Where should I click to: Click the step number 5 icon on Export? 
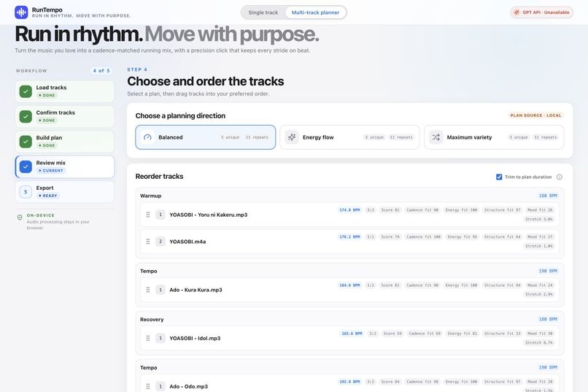tap(26, 192)
